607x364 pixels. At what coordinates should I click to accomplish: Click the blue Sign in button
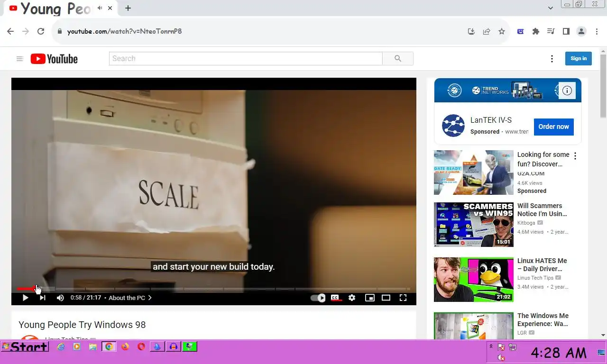(x=579, y=58)
